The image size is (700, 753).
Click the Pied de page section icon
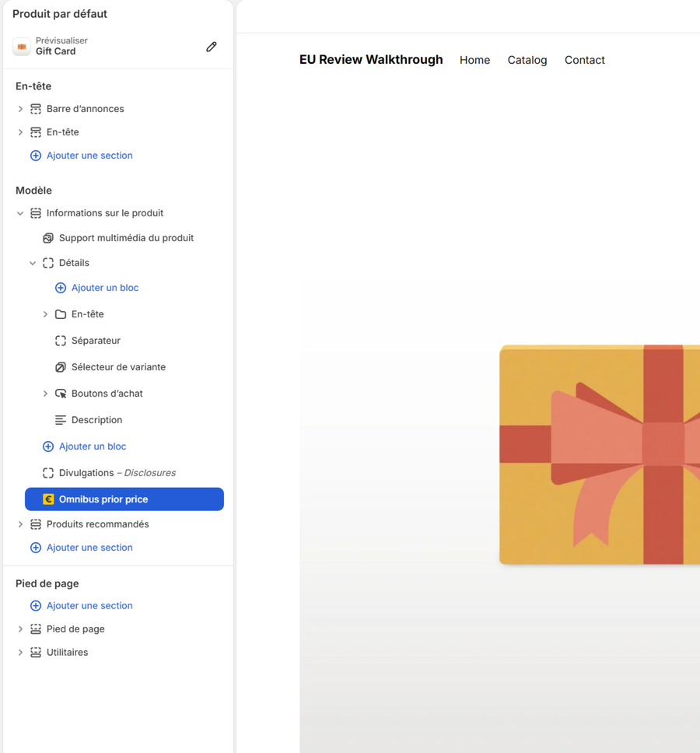point(36,629)
